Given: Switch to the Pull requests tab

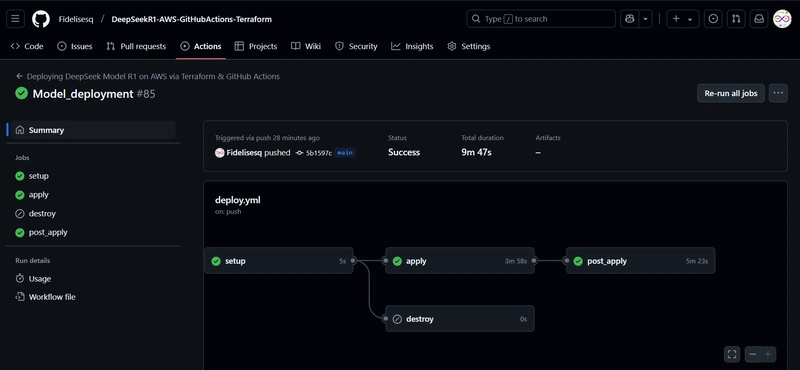Looking at the screenshot, I should (136, 46).
